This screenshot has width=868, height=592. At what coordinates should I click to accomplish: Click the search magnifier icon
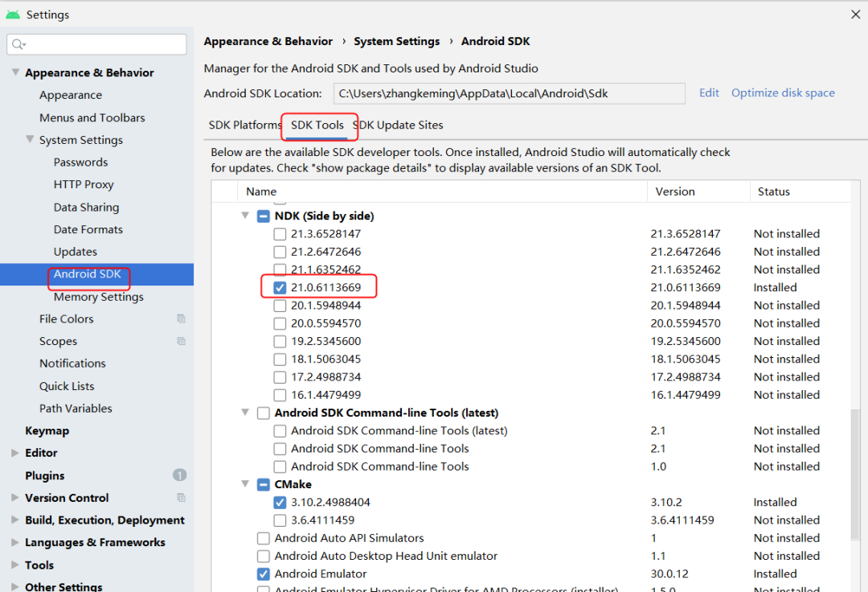point(18,44)
